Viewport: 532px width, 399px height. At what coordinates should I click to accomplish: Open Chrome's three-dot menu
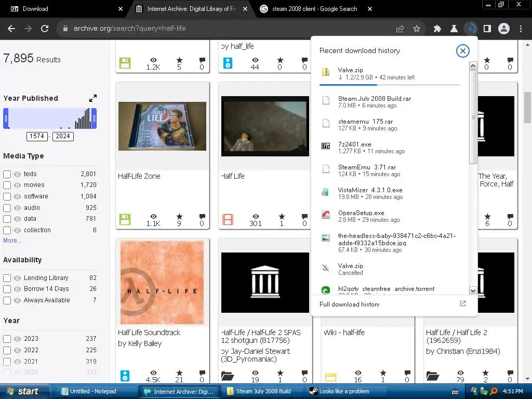[521, 29]
